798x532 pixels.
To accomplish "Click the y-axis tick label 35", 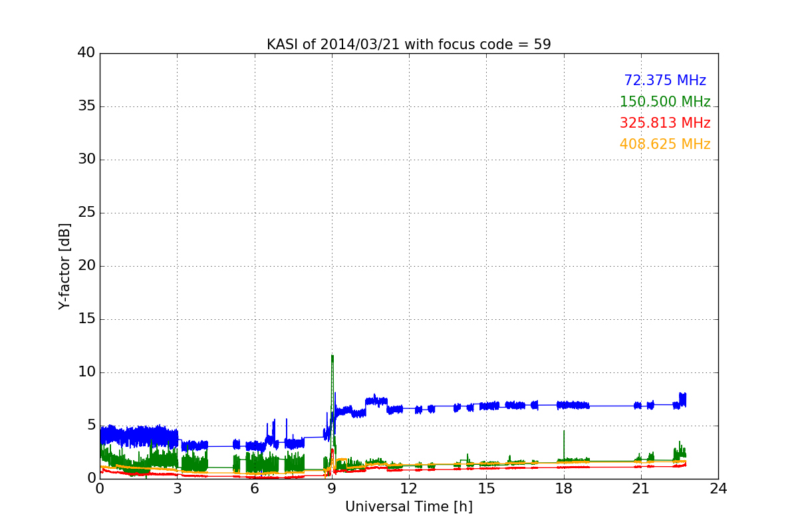I will (x=86, y=106).
